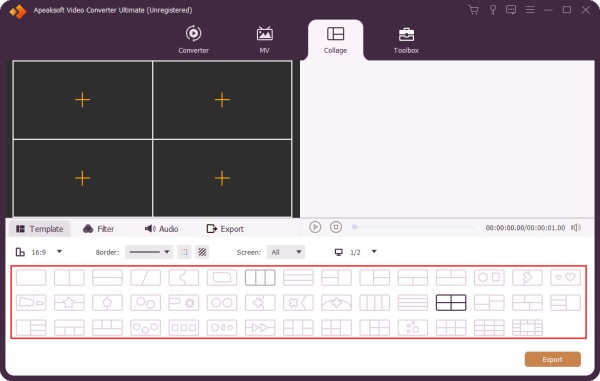Open the hamburger menu in title bar
Image resolution: width=600 pixels, height=381 pixels.
pos(530,10)
